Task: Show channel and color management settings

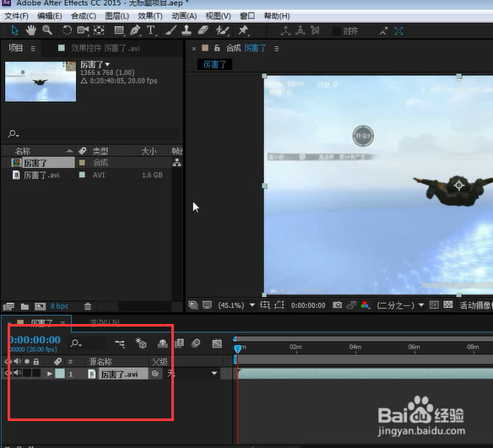Action: click(365, 305)
